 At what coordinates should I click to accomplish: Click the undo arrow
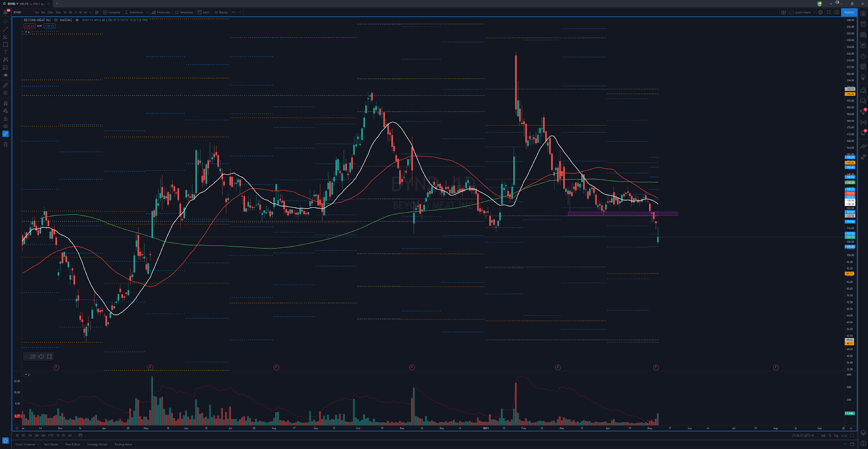coord(234,12)
